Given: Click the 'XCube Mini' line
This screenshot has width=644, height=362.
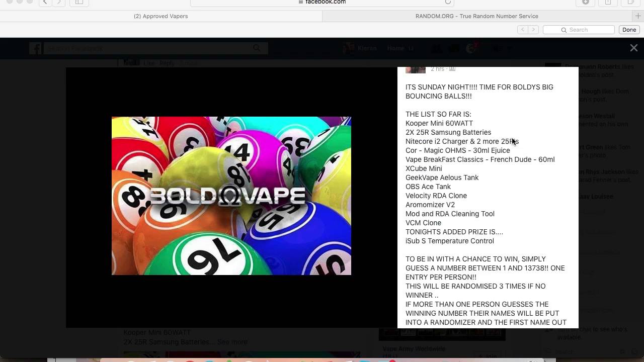Looking at the screenshot, I should coord(424,168).
